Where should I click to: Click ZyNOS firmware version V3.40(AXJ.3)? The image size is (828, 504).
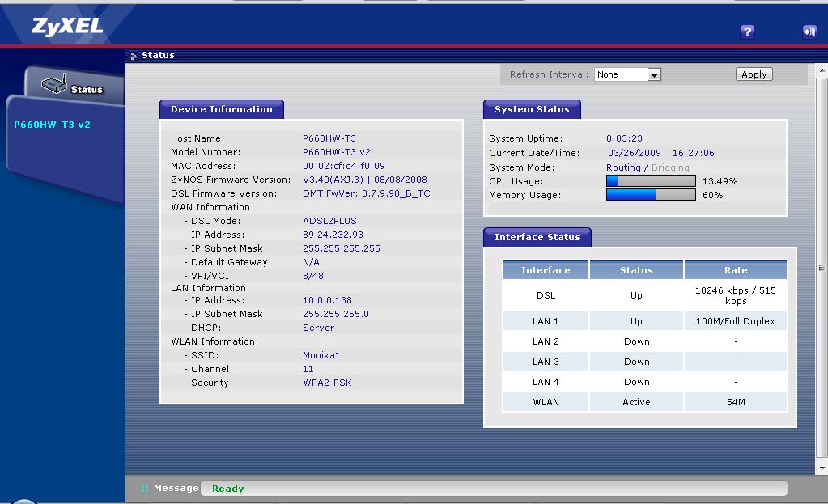[x=333, y=180]
